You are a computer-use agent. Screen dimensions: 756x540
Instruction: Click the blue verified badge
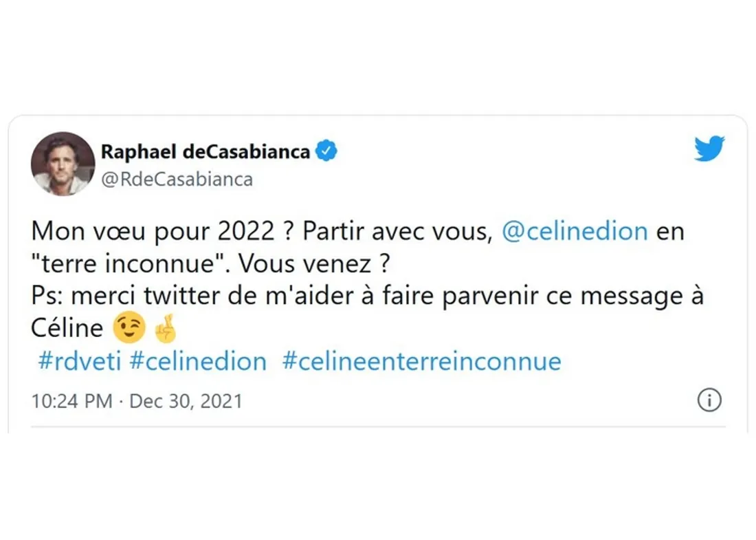pos(326,151)
